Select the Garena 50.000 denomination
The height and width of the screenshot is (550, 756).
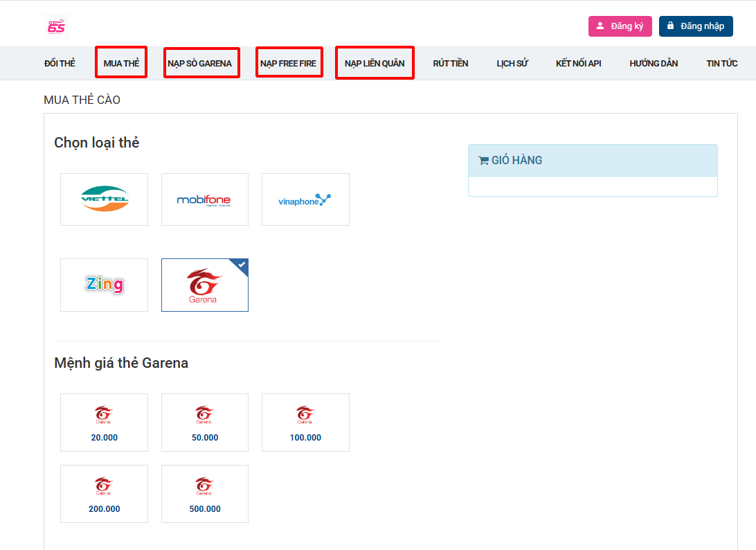(x=204, y=423)
